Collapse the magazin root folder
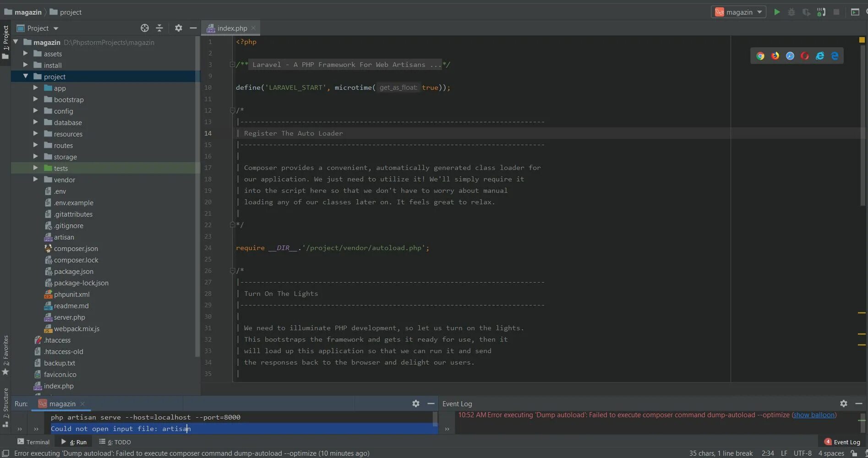 click(x=16, y=42)
